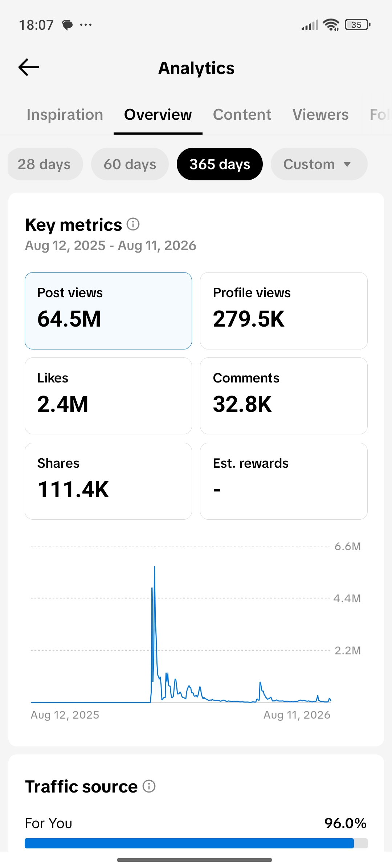The height and width of the screenshot is (868, 392).
Task: Tap the cellular signal strength icon
Action: point(310,25)
